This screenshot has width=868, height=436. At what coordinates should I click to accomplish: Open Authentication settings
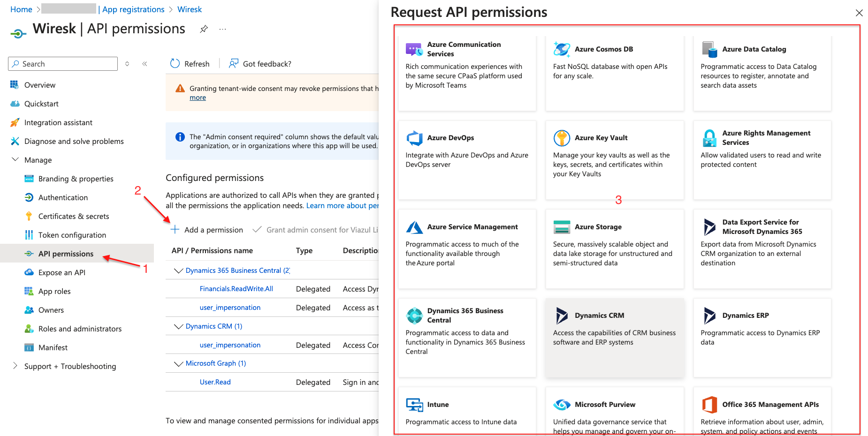[63, 197]
